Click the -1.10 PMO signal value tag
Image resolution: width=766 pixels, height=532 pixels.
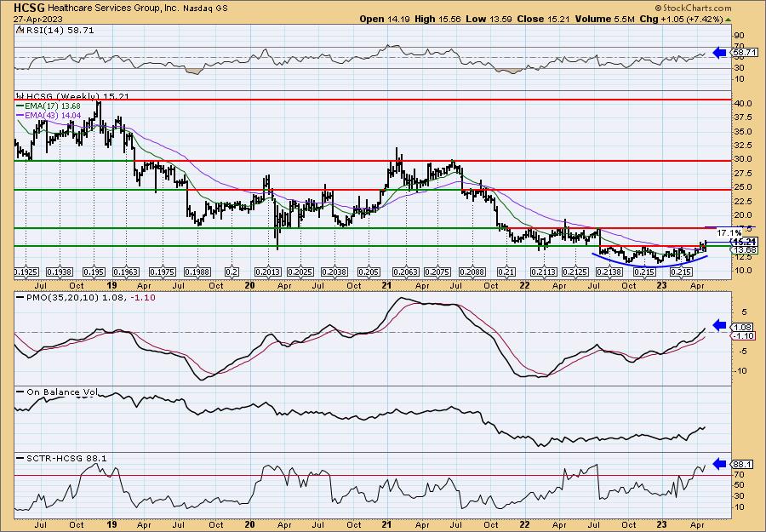coord(744,335)
